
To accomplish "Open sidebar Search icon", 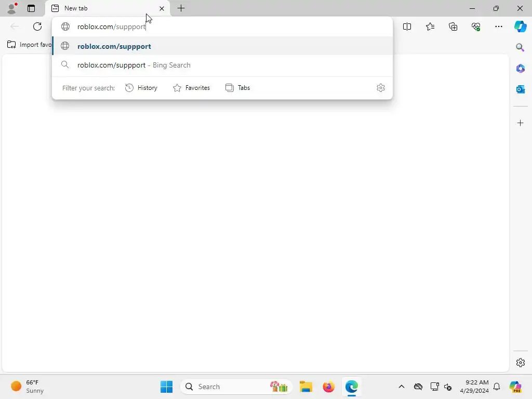I will [x=520, y=47].
